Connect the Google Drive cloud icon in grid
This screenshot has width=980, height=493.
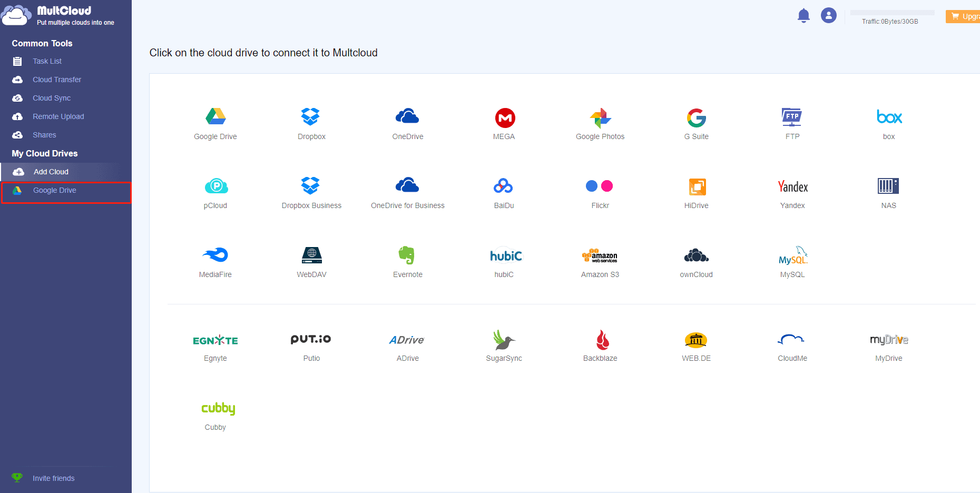coord(215,116)
